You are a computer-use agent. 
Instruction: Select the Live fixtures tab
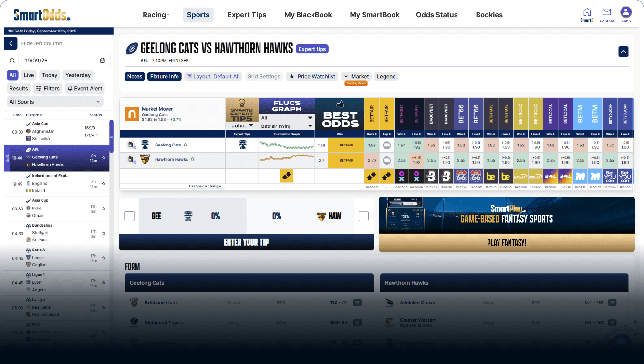[29, 75]
